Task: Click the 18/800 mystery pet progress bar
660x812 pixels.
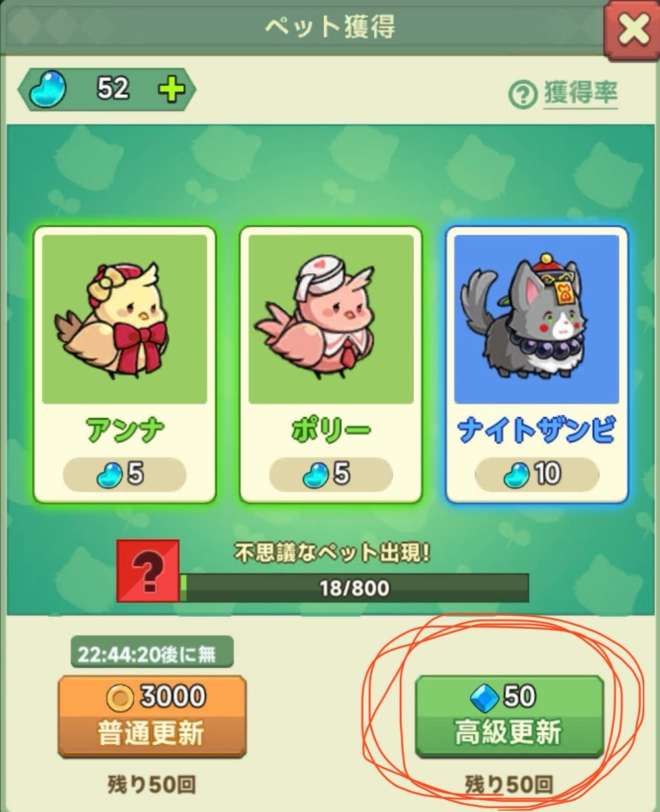Action: pyautogui.click(x=354, y=587)
